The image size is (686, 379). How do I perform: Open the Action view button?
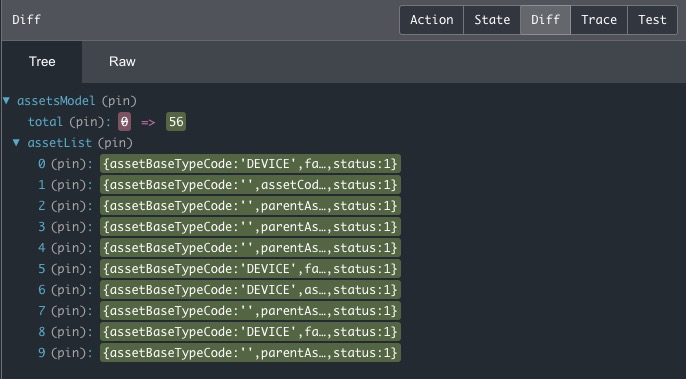click(x=431, y=20)
